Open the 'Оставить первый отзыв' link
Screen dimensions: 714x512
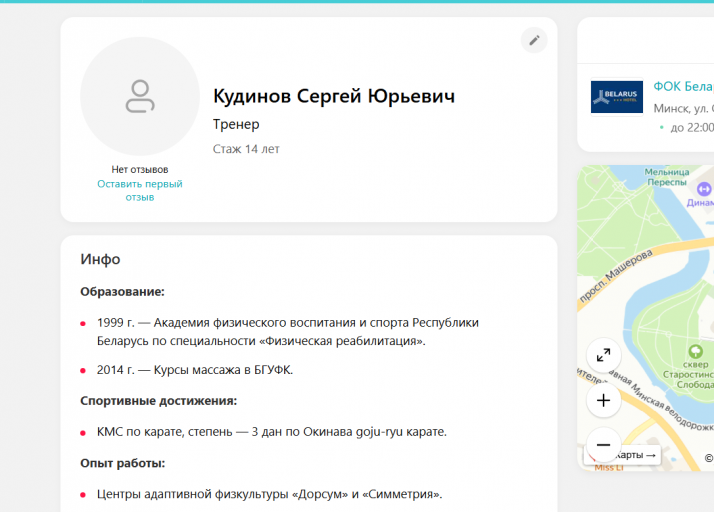140,190
